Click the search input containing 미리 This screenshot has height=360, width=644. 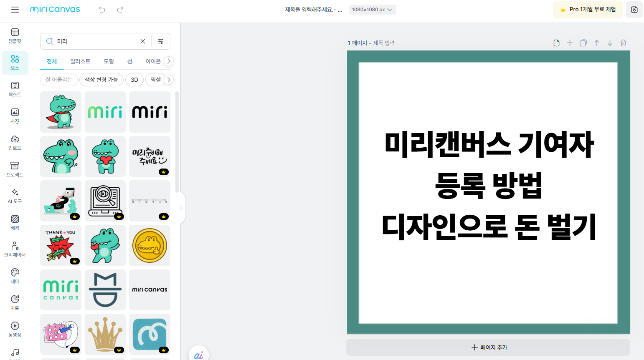[96, 41]
